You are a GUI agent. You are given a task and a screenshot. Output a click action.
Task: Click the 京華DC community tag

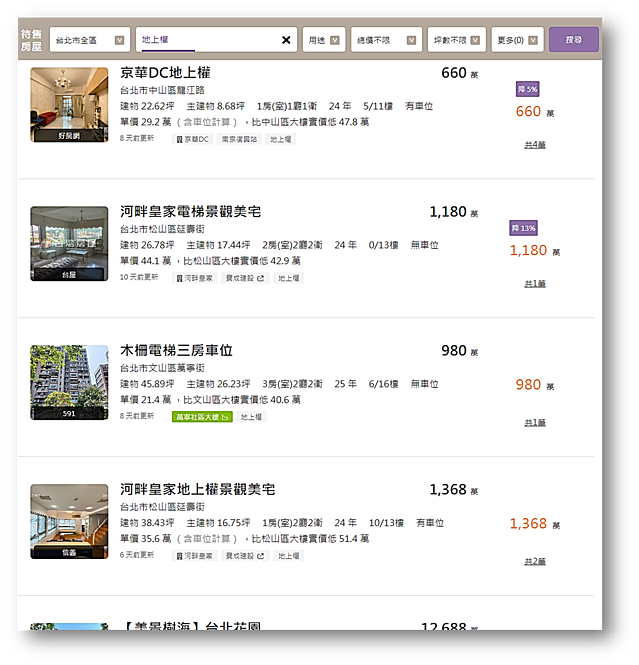pos(193,139)
